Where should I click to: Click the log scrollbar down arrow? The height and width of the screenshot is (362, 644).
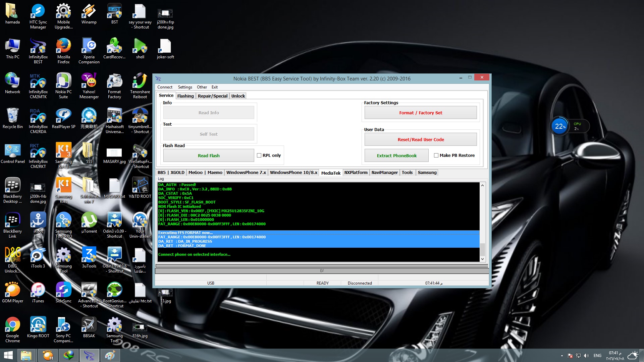(x=482, y=259)
